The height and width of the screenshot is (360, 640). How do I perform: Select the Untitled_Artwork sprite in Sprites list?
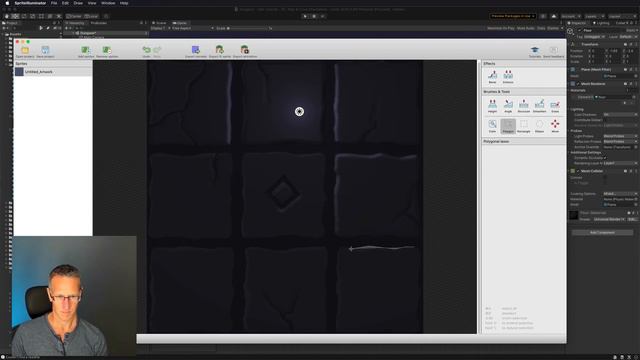coord(53,72)
